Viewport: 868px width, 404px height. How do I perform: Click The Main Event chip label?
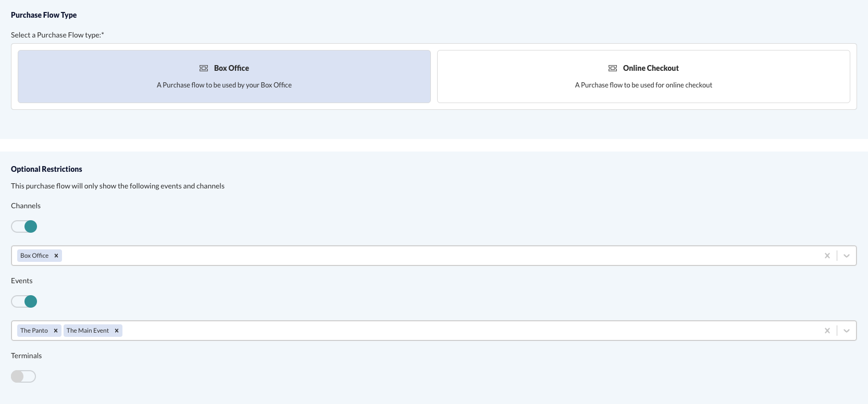coord(88,331)
